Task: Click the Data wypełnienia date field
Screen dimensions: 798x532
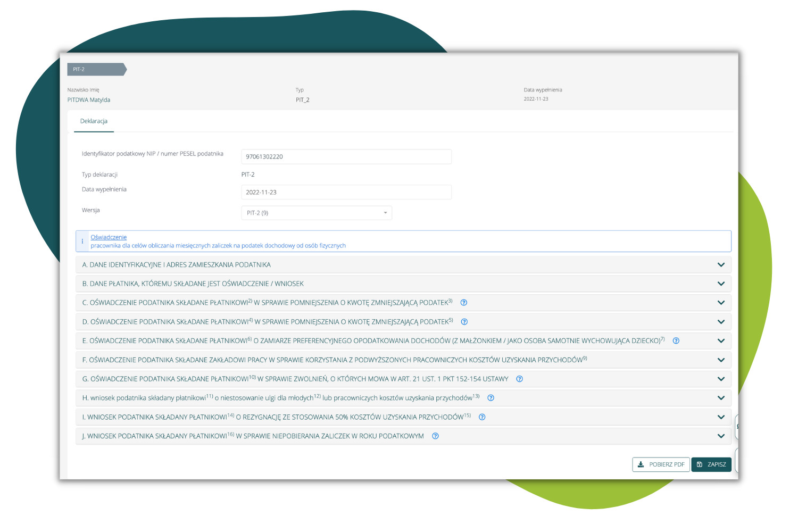Action: click(x=346, y=192)
